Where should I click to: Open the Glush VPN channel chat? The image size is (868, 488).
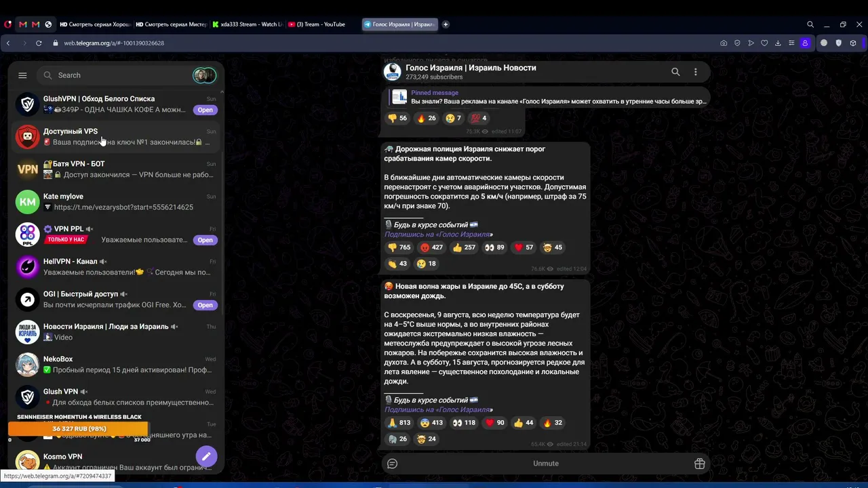coord(116,397)
